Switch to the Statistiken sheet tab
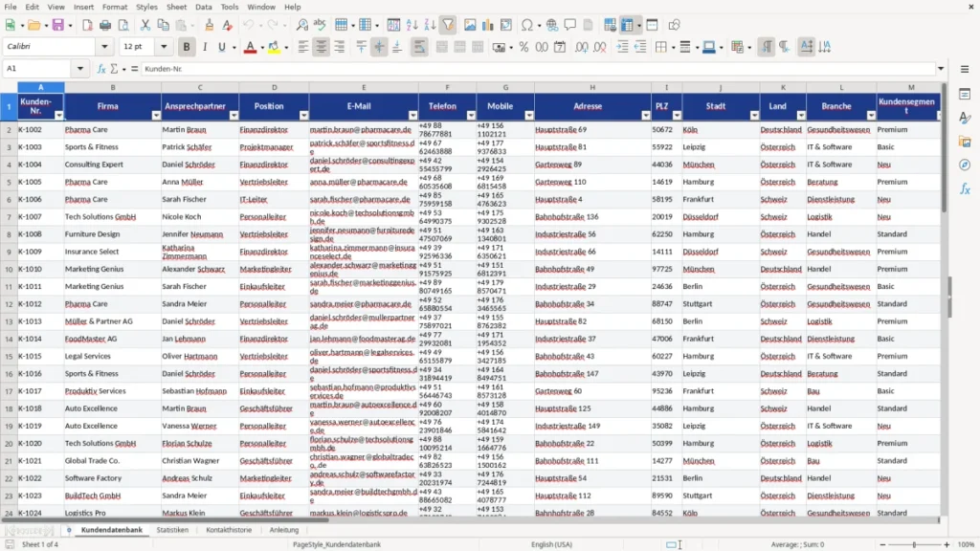Screen dimensions: 980x551 (172, 530)
